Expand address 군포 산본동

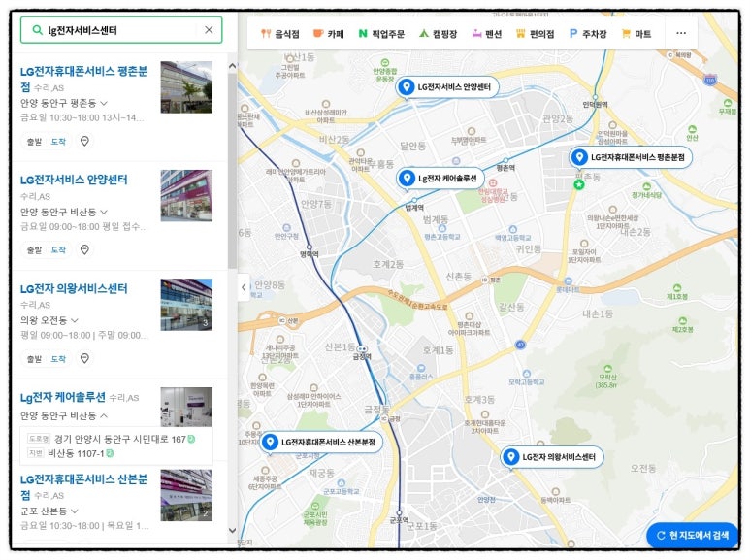pyautogui.click(x=49, y=511)
